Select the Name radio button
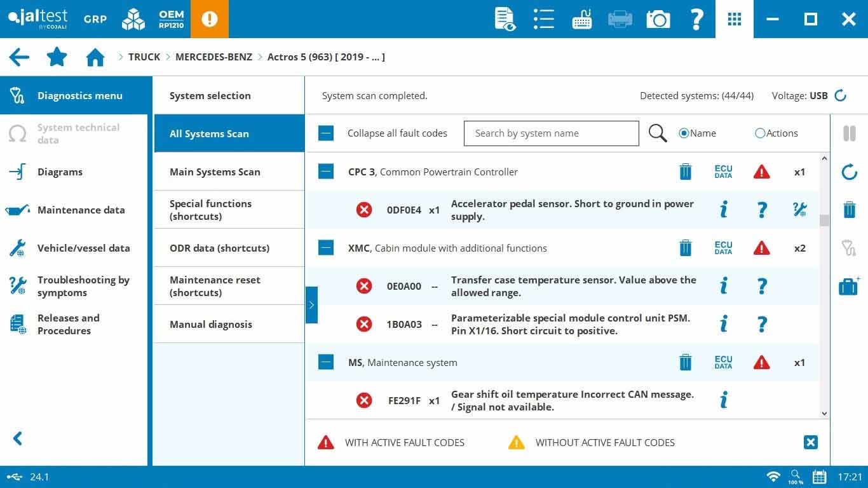 pyautogui.click(x=684, y=133)
